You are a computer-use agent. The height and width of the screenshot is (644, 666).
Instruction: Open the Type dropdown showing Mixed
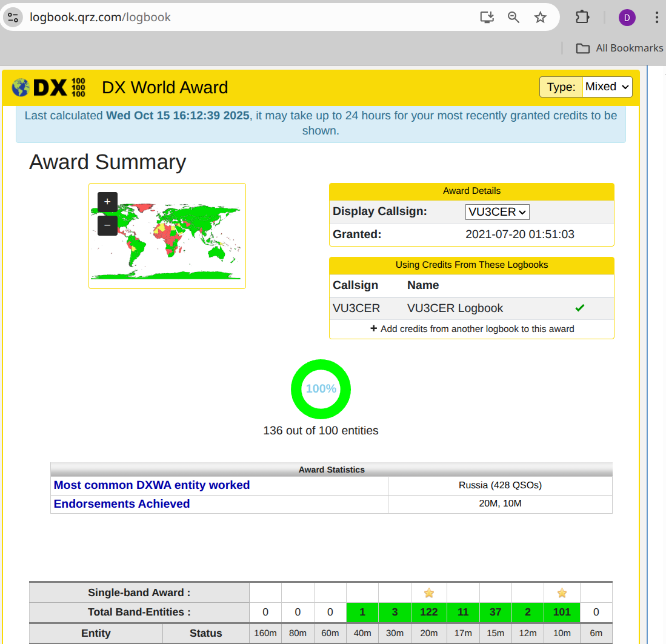point(607,87)
